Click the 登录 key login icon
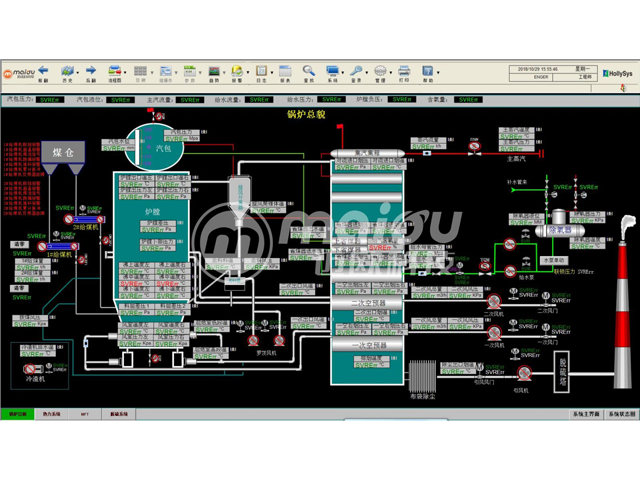640x480 pixels. point(356,71)
